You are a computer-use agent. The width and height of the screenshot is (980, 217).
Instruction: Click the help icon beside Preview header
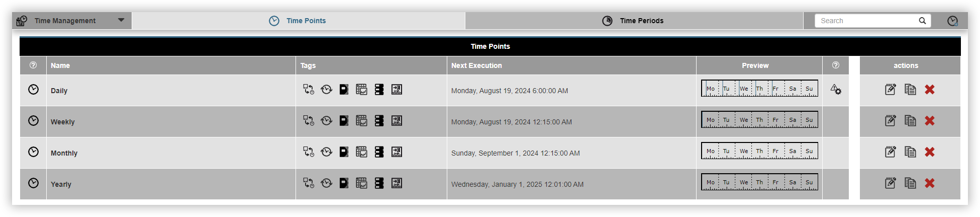[x=835, y=65]
